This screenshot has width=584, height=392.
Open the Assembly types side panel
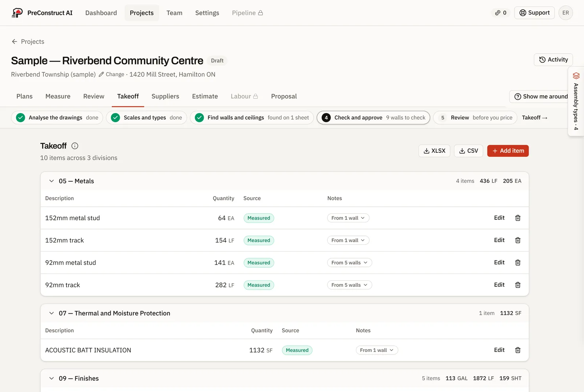[576, 101]
